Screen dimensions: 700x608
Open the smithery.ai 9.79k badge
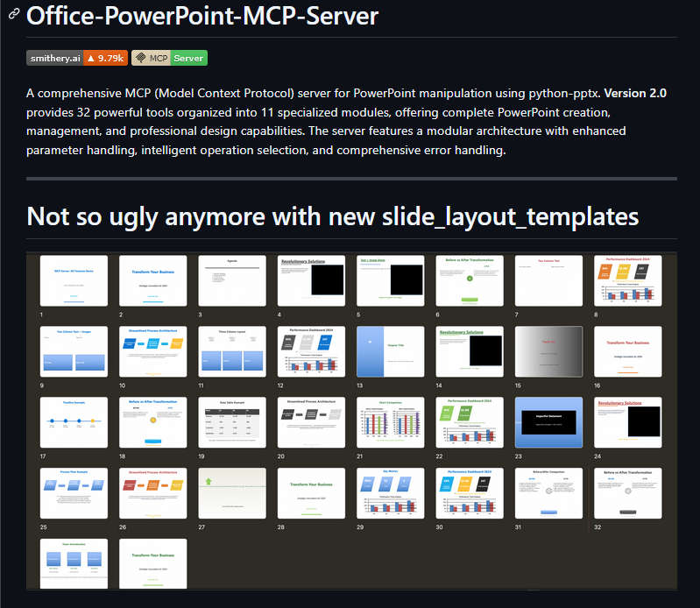click(77, 58)
